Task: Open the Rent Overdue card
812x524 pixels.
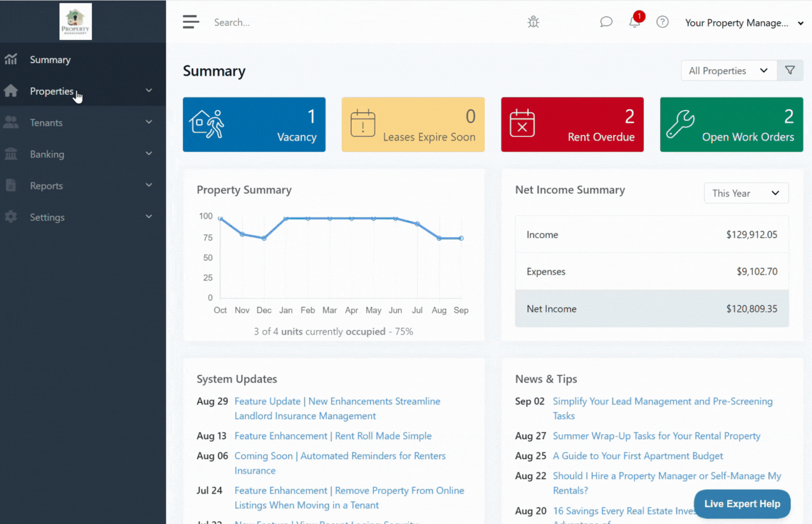Action: (572, 124)
